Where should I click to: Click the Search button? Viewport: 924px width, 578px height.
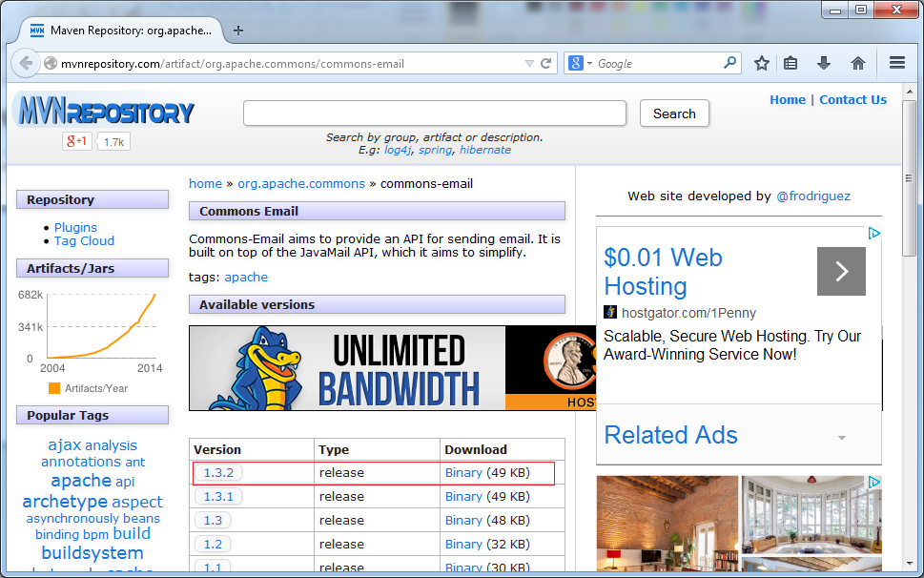(674, 114)
